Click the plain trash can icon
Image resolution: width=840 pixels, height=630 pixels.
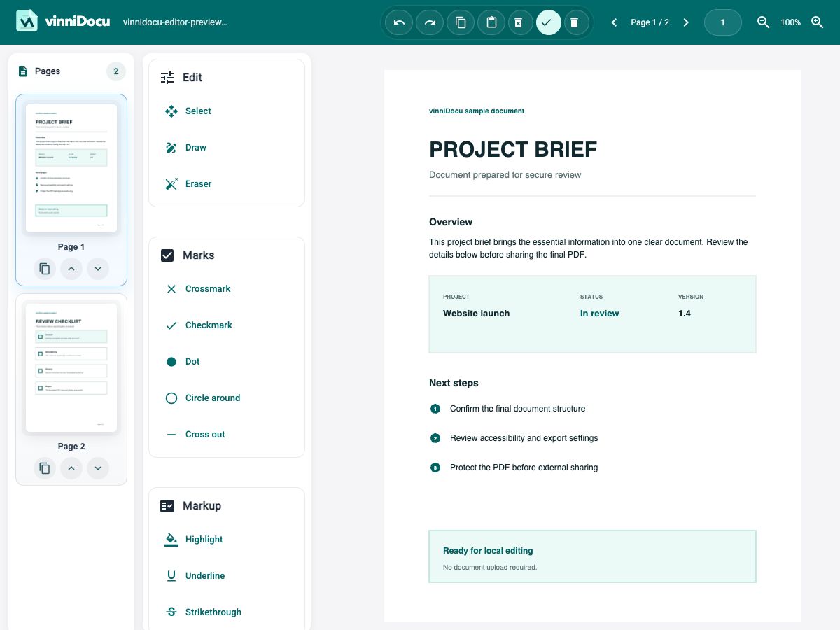coord(575,22)
